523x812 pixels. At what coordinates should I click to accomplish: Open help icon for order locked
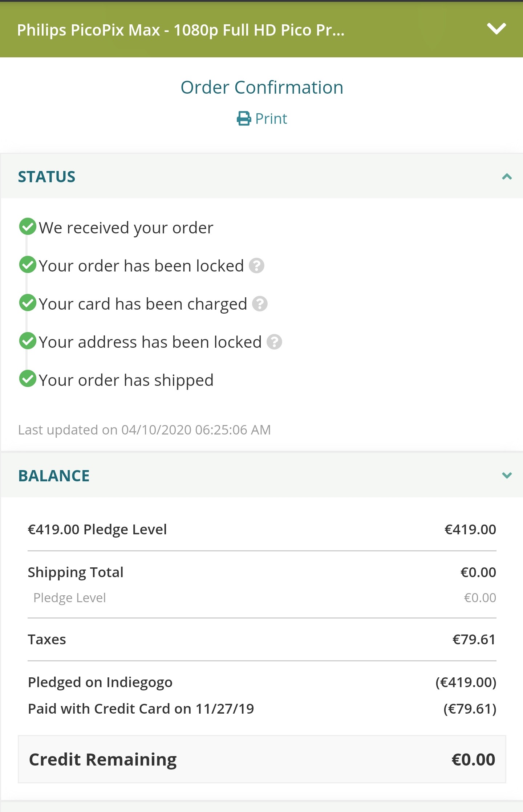point(256,266)
